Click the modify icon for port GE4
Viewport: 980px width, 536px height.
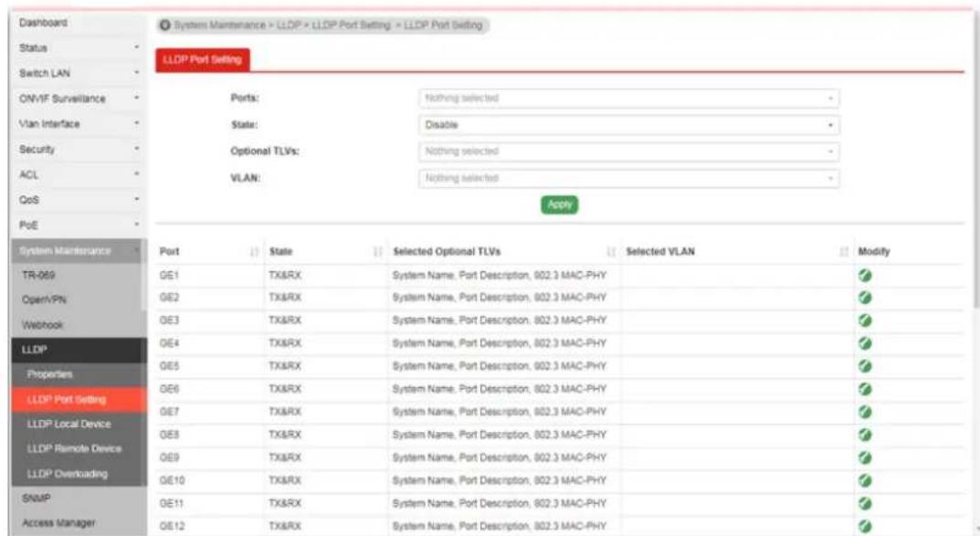tap(865, 343)
